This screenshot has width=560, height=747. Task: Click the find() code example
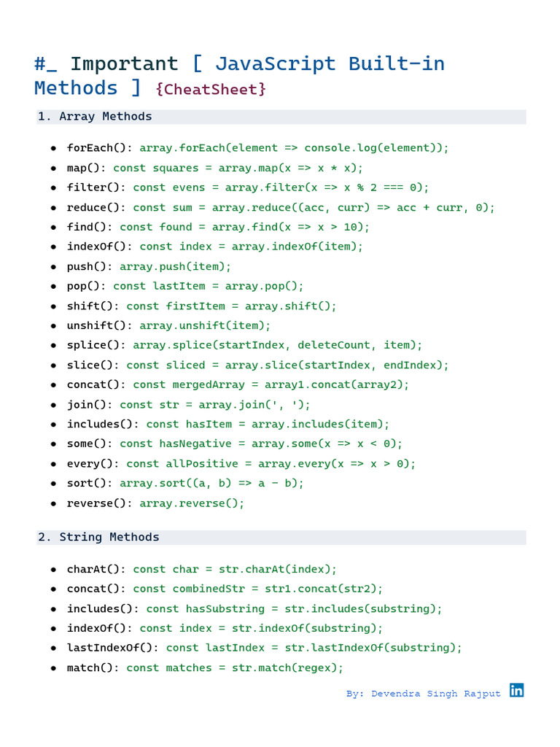(244, 227)
